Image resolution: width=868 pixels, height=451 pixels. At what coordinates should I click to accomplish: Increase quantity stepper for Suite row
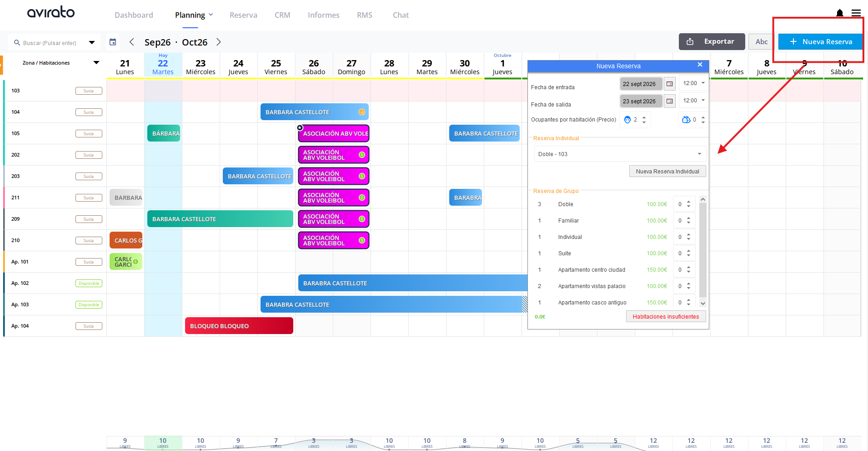689,251
